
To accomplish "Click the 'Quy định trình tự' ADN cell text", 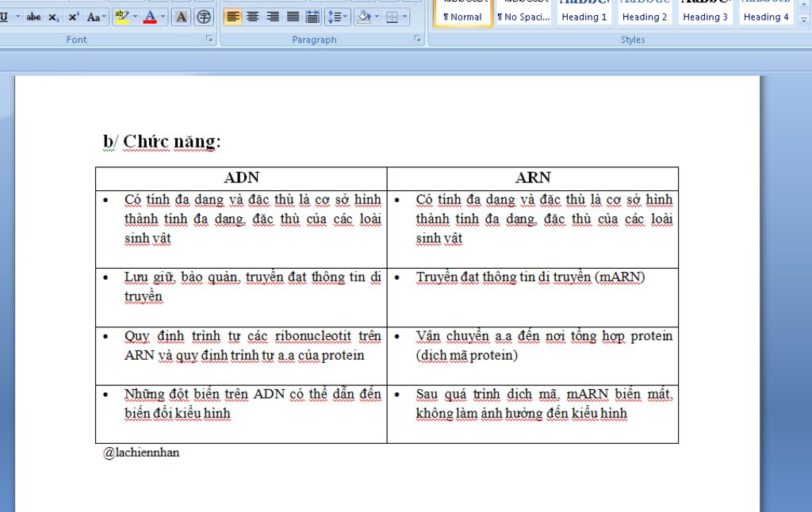I will (253, 346).
